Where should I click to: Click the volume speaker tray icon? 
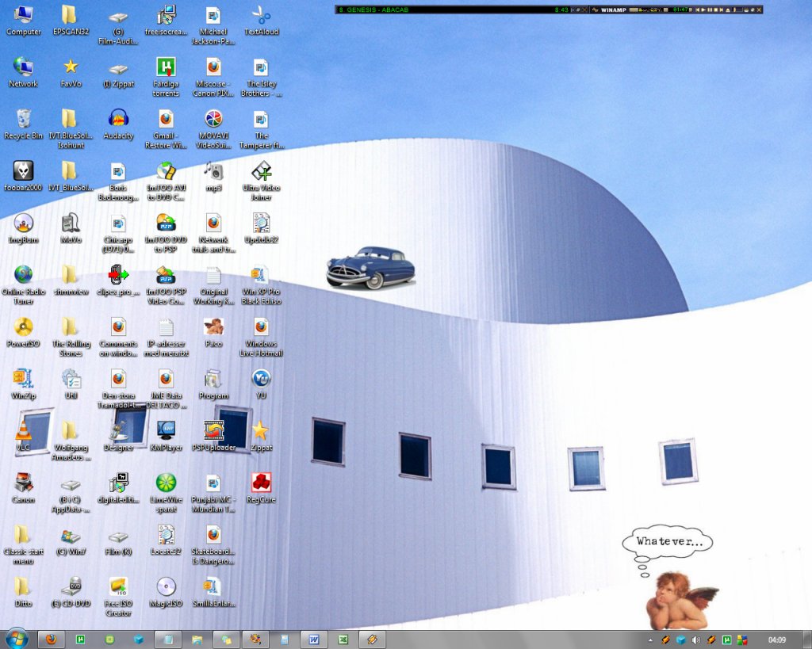[695, 639]
